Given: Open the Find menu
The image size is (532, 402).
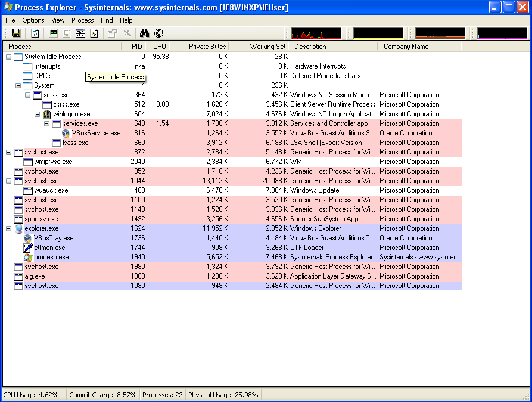Looking at the screenshot, I should coord(107,20).
